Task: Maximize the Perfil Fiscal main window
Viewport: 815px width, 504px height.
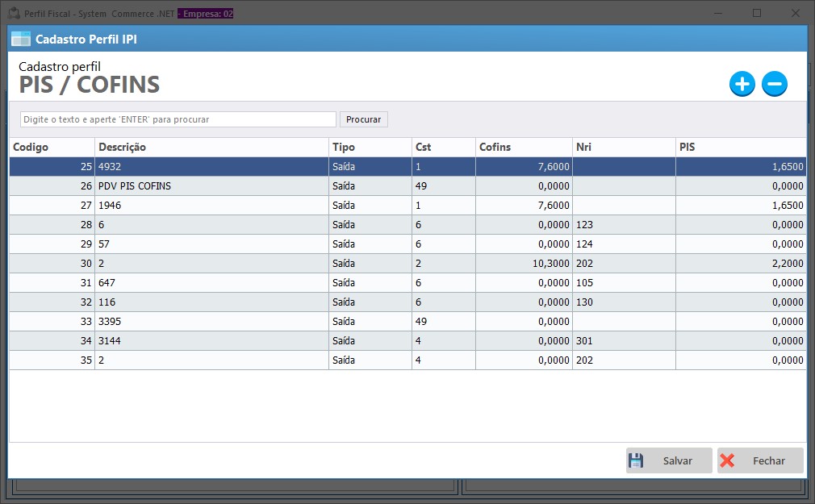Action: coord(756,13)
